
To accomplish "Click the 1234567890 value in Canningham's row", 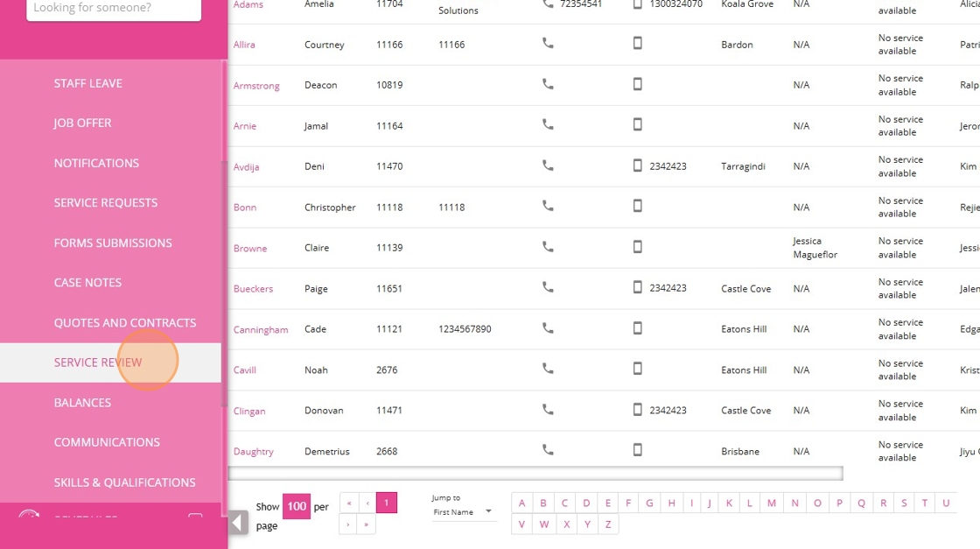I will coord(465,329).
